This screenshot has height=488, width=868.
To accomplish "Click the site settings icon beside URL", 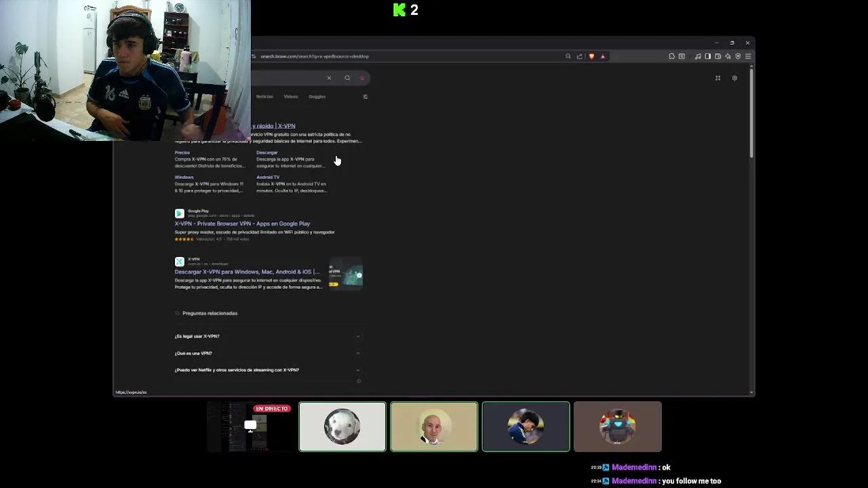I will coord(254,56).
